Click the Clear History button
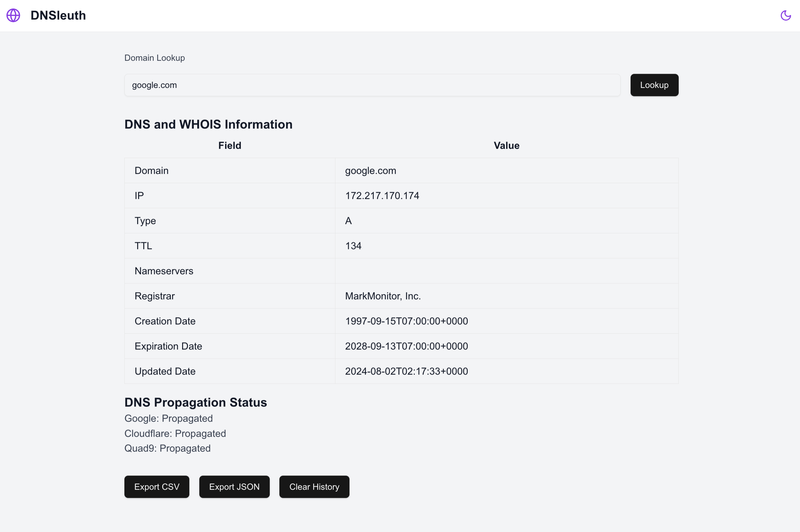The image size is (800, 532). 314,487
